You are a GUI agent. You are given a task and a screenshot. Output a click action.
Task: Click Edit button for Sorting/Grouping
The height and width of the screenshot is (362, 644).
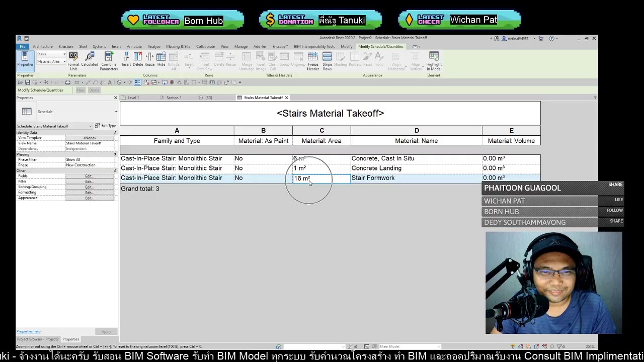[90, 187]
